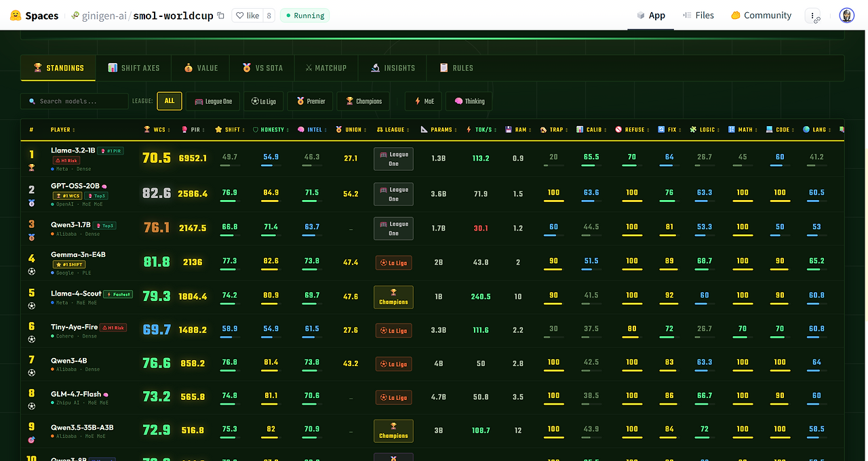
Task: Sort by the Intel brain column
Action: tap(313, 129)
